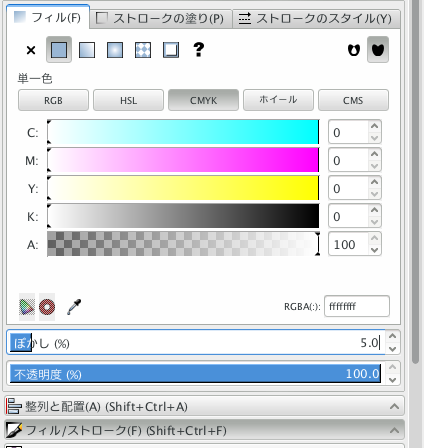Decrease the K value with down arrow
The image size is (424, 448).
click(375, 222)
